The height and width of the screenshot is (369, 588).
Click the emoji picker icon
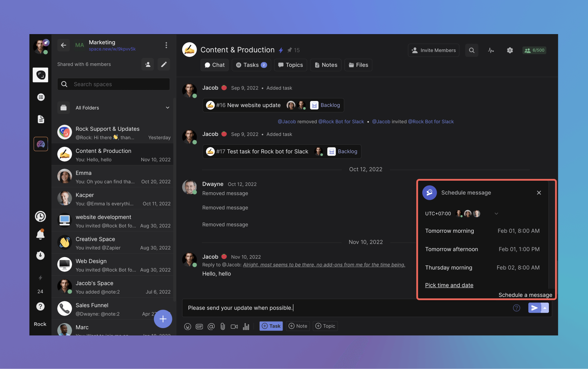[x=188, y=326]
